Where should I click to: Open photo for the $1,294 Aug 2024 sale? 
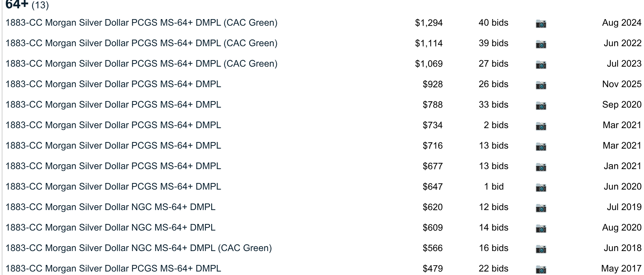541,24
